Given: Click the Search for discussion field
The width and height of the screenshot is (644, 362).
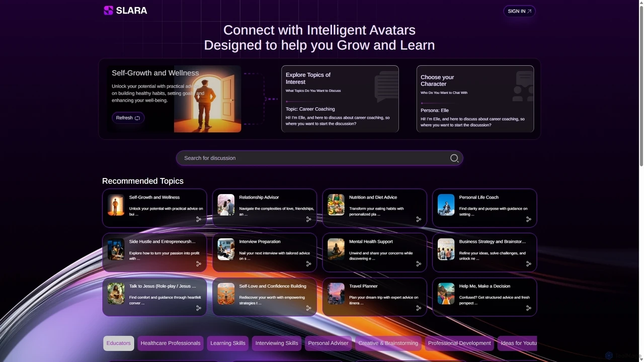Looking at the screenshot, I should tap(319, 158).
